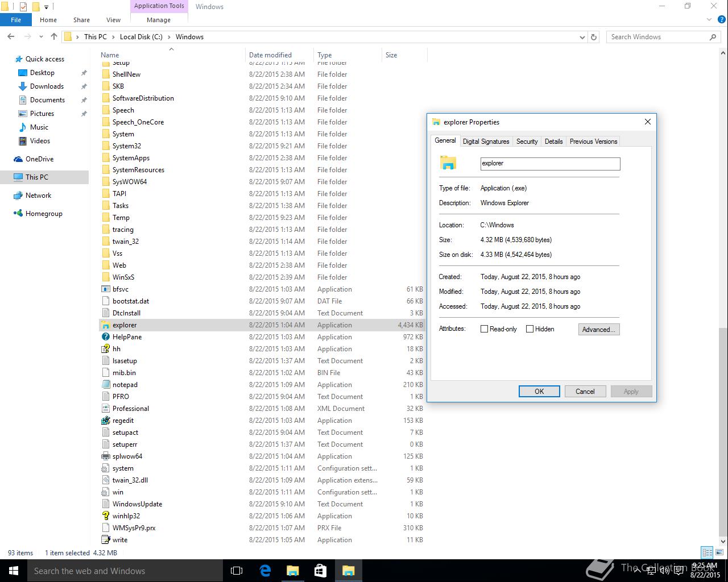Viewport: 728px width, 582px height.
Task: Click the Forward navigation arrow
Action: [x=27, y=36]
